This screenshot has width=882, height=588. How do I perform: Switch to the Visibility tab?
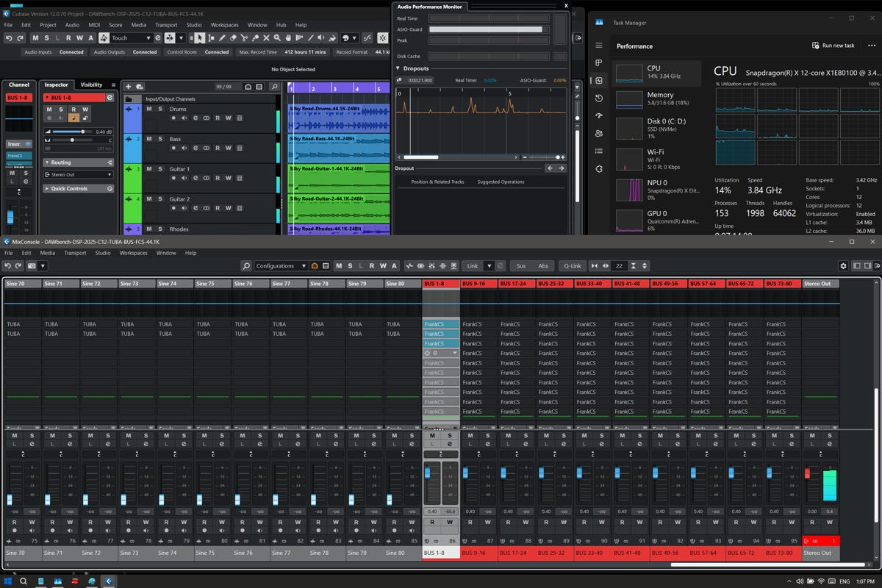[x=91, y=85]
